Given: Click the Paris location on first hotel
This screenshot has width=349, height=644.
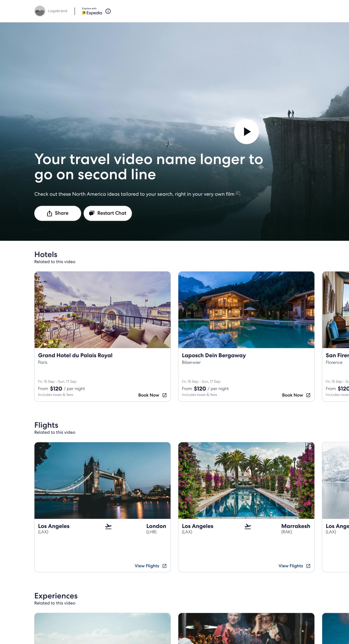Looking at the screenshot, I should [43, 363].
